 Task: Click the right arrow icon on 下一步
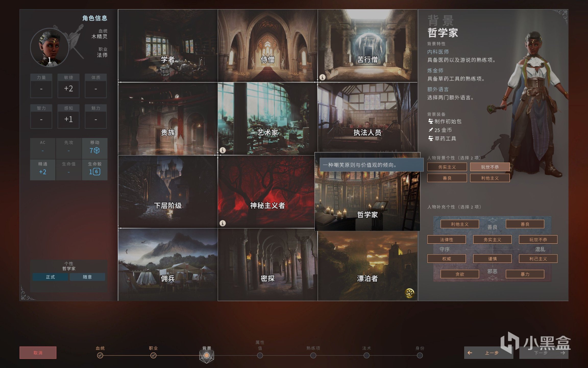click(563, 353)
